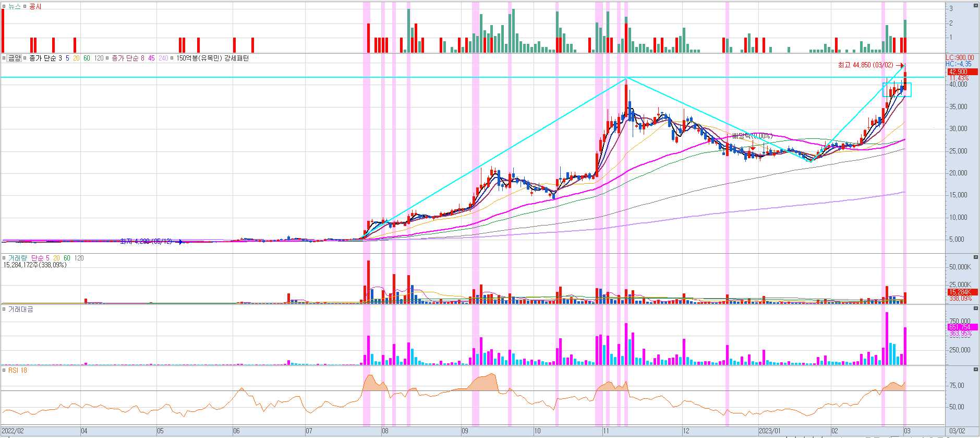The height and width of the screenshot is (438, 980).
Task: Click the lavender 240 moving average period
Action: (x=163, y=58)
